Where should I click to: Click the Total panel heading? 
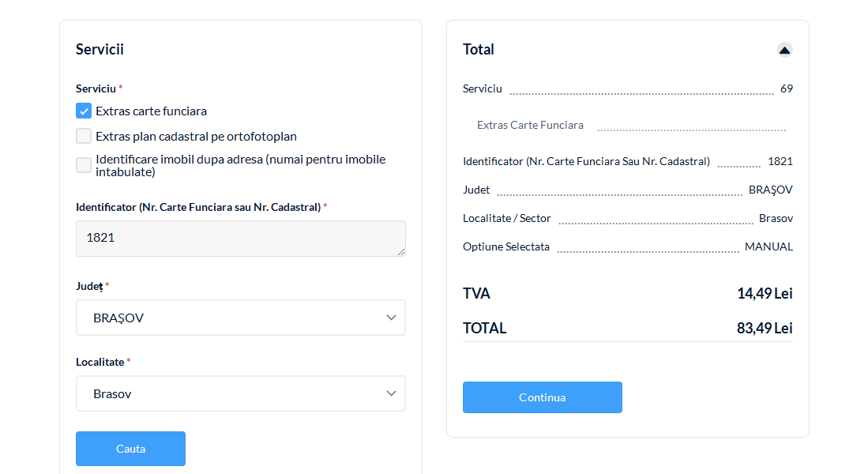pyautogui.click(x=479, y=50)
